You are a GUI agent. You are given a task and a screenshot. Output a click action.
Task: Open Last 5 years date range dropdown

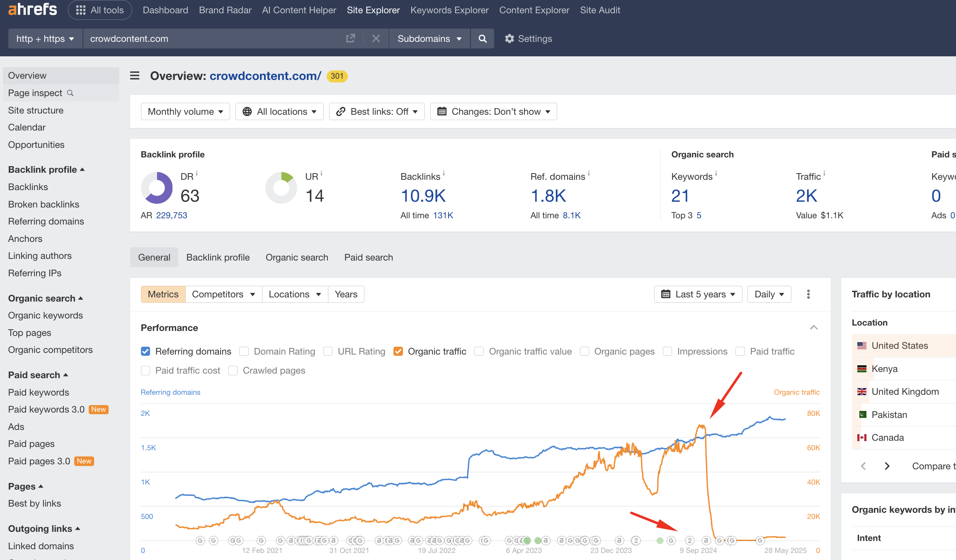pos(698,294)
